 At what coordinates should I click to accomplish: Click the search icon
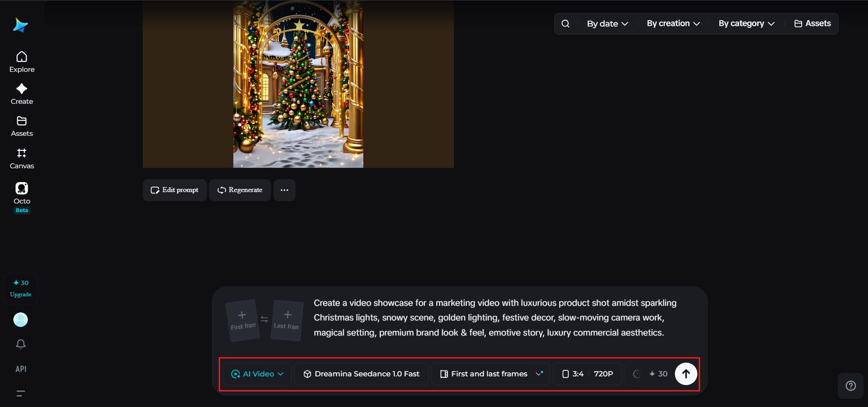click(566, 24)
